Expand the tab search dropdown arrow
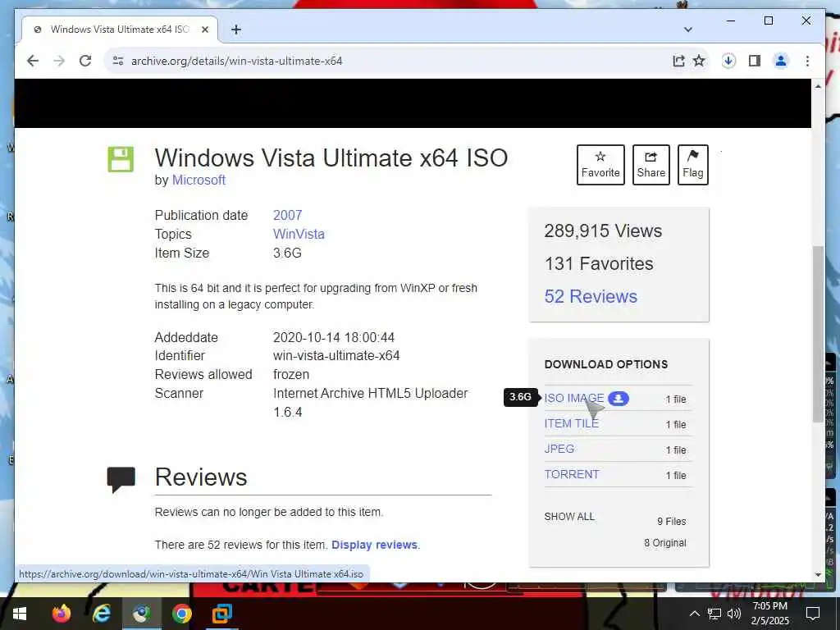This screenshot has height=630, width=840. [x=688, y=30]
